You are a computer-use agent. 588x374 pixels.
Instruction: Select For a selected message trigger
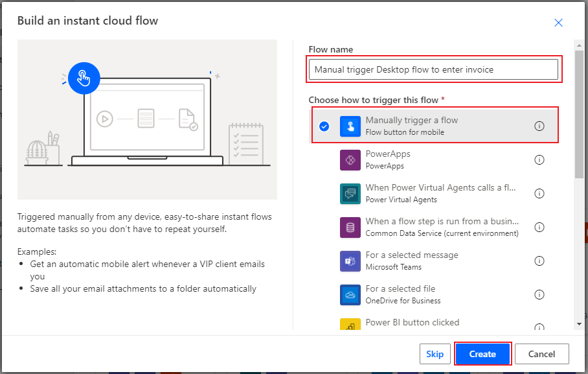(x=434, y=261)
